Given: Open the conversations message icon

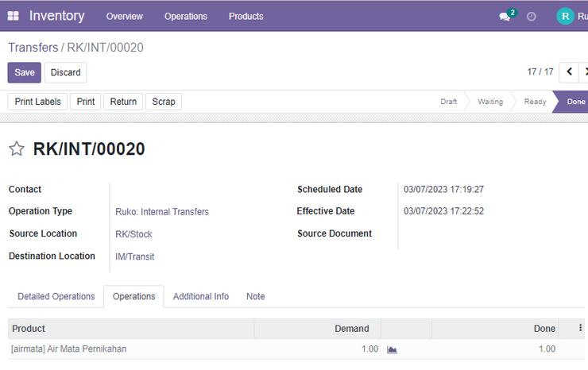Looking at the screenshot, I should [505, 17].
